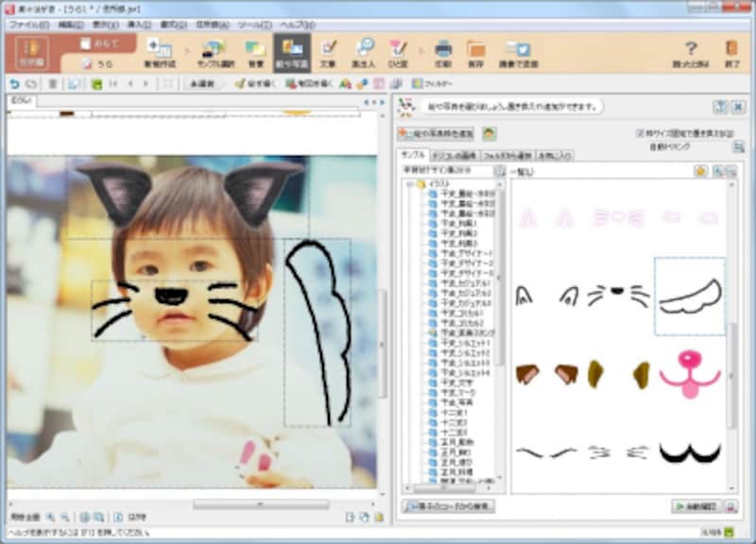Click the add picture or photo button
Viewport: 756px width, 544px height.
[436, 134]
